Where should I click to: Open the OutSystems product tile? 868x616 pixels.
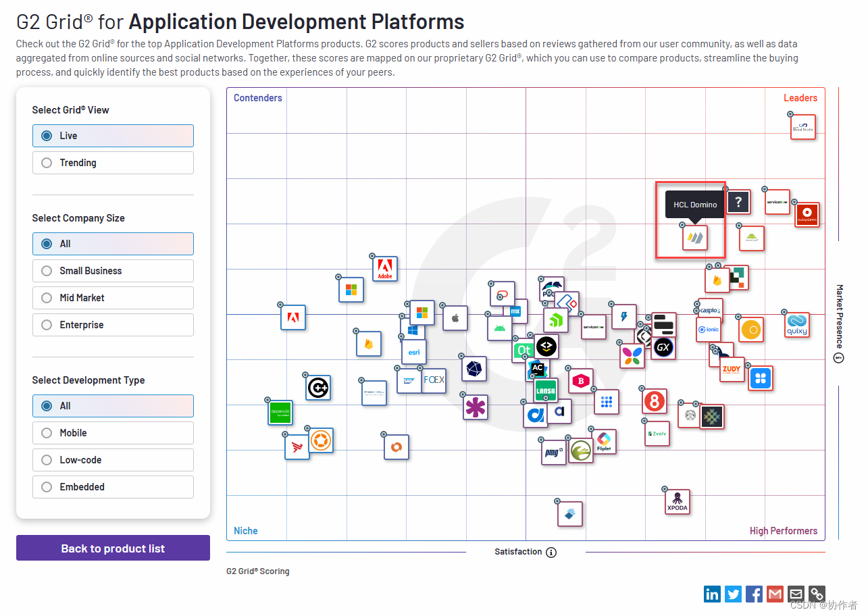coord(807,215)
